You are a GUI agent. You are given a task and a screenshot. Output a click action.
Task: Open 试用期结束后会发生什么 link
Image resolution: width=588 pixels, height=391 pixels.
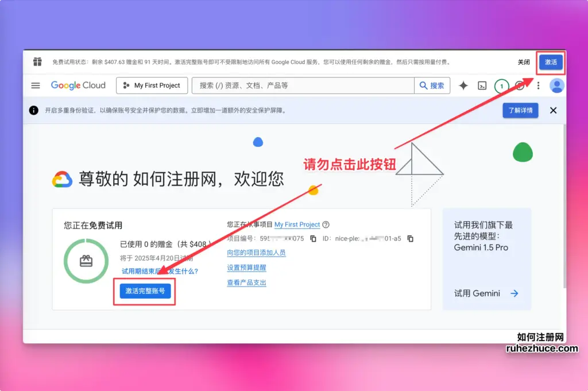[x=160, y=271]
